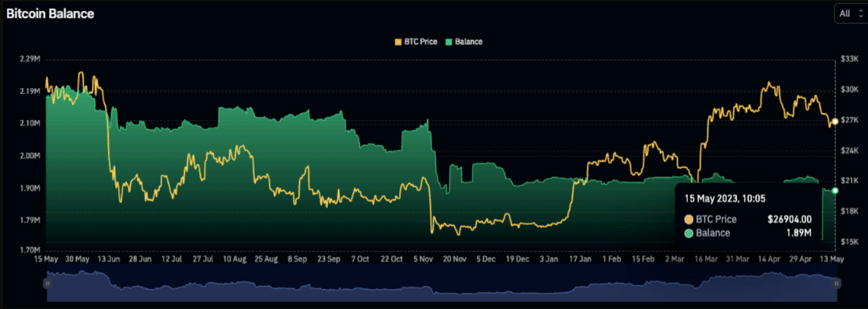Click the $33K price axis label
Image resolution: width=868 pixels, height=309 pixels.
pos(851,59)
